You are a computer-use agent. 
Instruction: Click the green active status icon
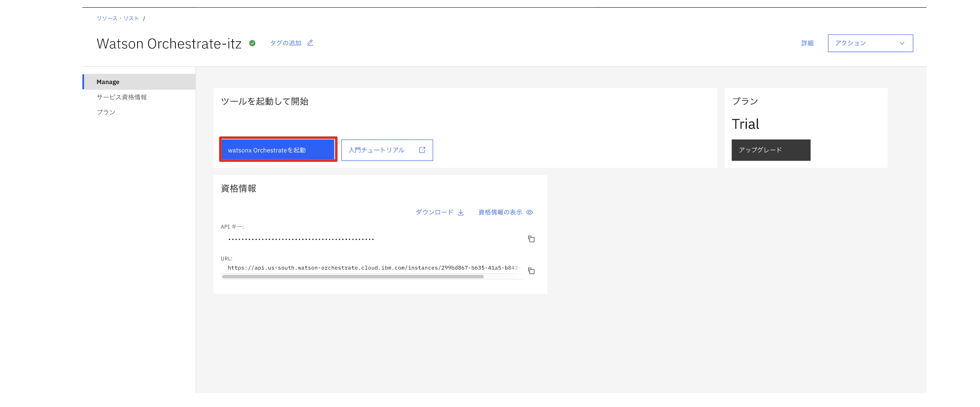click(x=252, y=43)
